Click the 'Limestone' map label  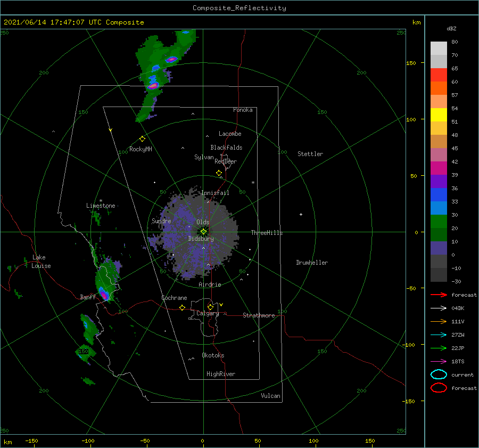[101, 206]
